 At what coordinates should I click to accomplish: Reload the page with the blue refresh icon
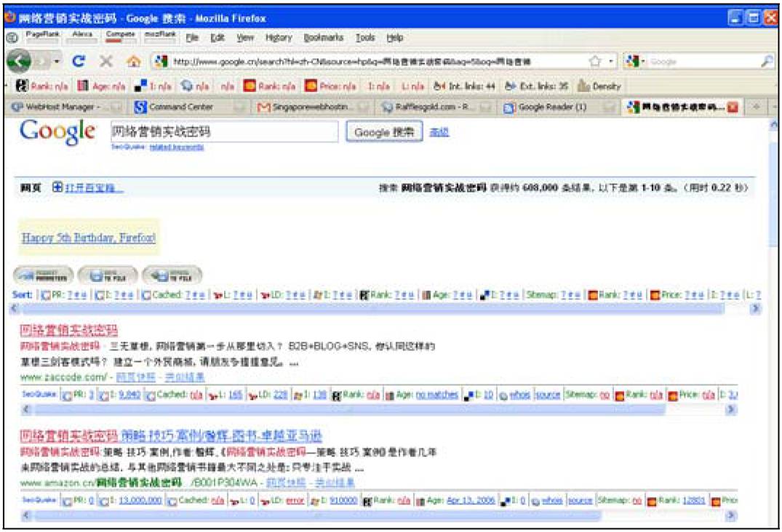click(x=79, y=61)
